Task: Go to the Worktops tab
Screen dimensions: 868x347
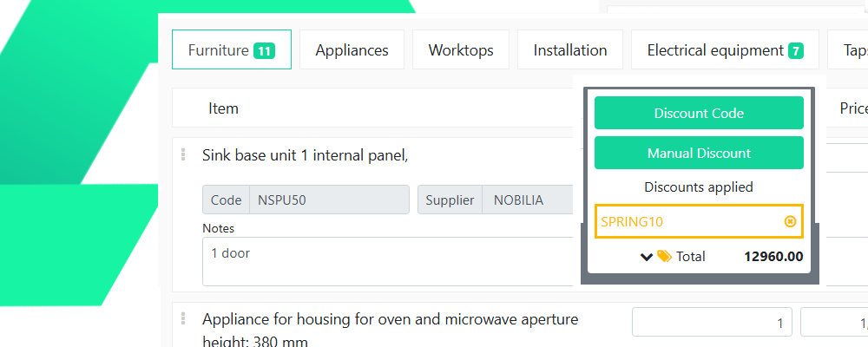Action: click(x=461, y=50)
